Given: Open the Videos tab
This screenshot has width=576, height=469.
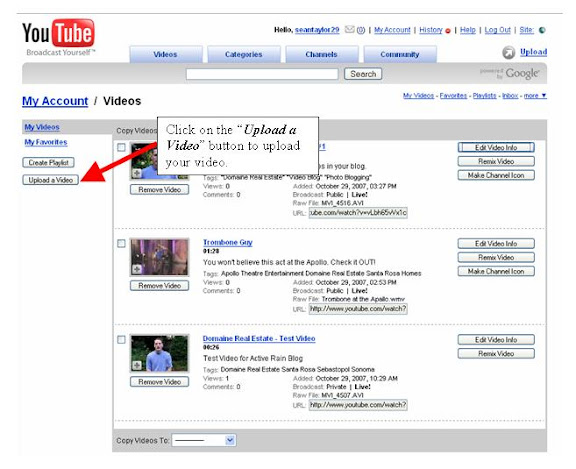Looking at the screenshot, I should click(x=166, y=54).
